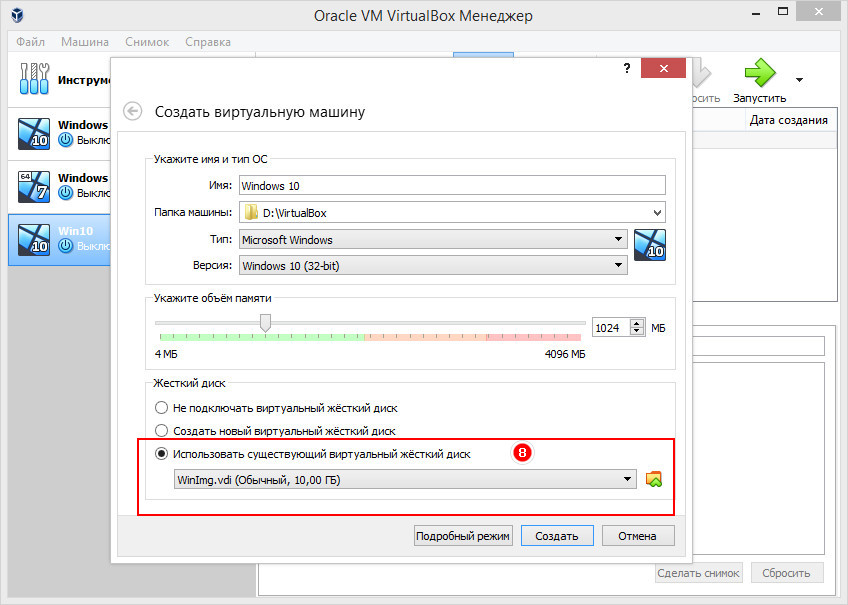Viewport: 848px width, 605px height.
Task: Decrease memory value with down arrow
Action: click(637, 331)
